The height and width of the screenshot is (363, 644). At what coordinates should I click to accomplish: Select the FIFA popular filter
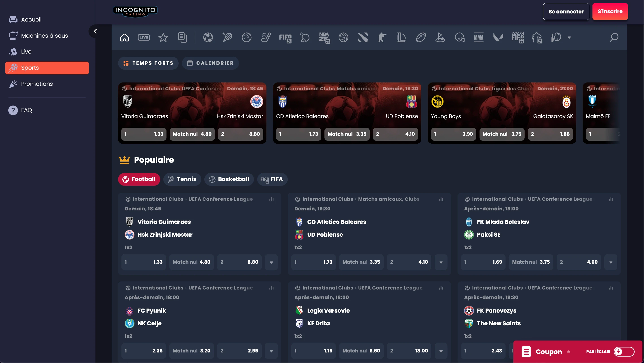272,179
